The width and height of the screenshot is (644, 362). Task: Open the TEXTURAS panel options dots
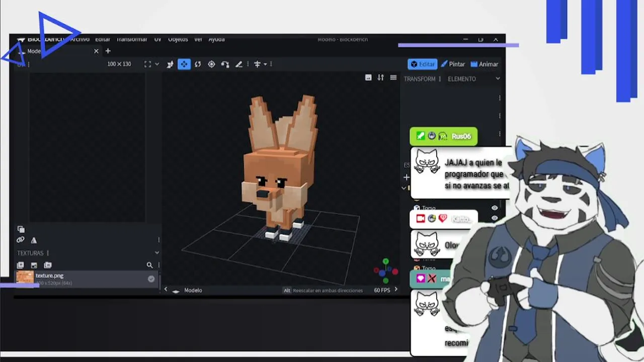tap(48, 253)
